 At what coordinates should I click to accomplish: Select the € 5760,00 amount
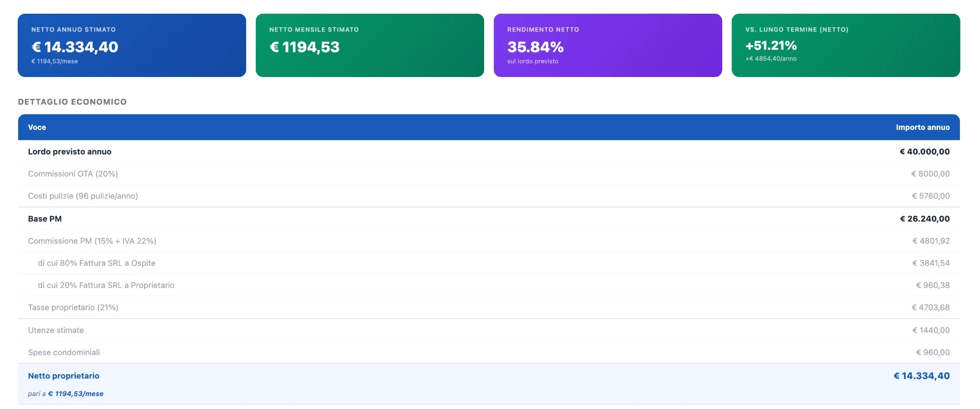[931, 196]
